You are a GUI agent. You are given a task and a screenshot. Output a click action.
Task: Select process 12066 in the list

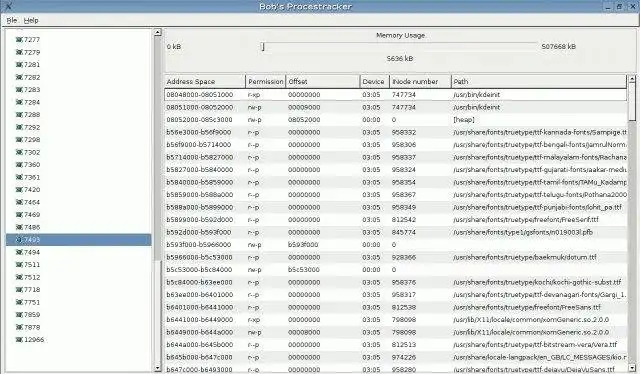(x=34, y=340)
